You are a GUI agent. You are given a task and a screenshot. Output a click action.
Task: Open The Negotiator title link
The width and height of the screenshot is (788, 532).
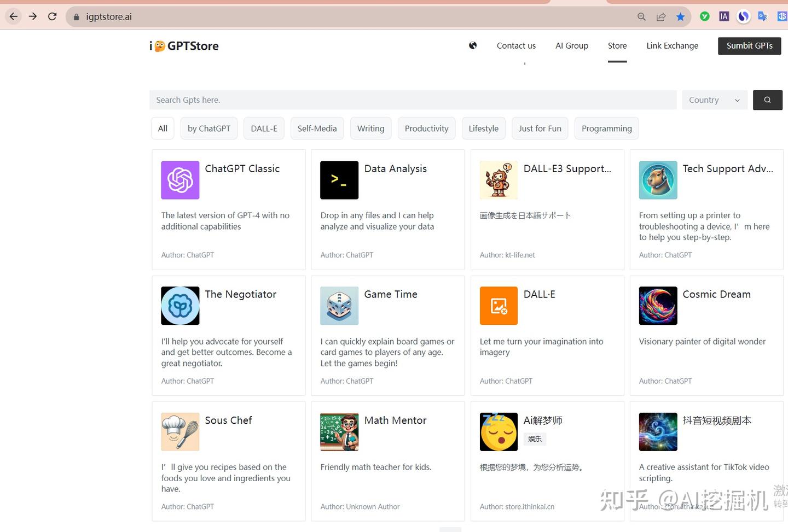click(240, 295)
